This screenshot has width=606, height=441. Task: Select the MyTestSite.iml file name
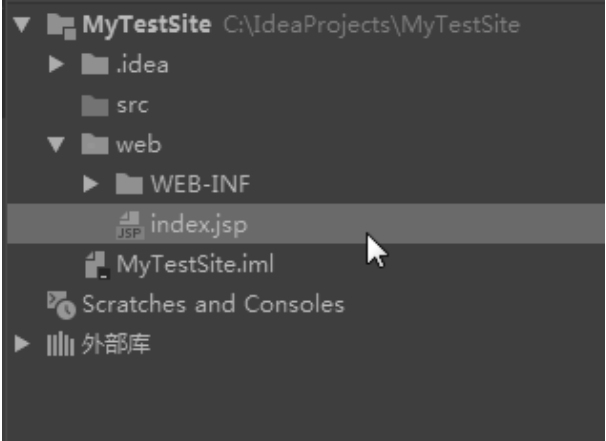tap(195, 265)
